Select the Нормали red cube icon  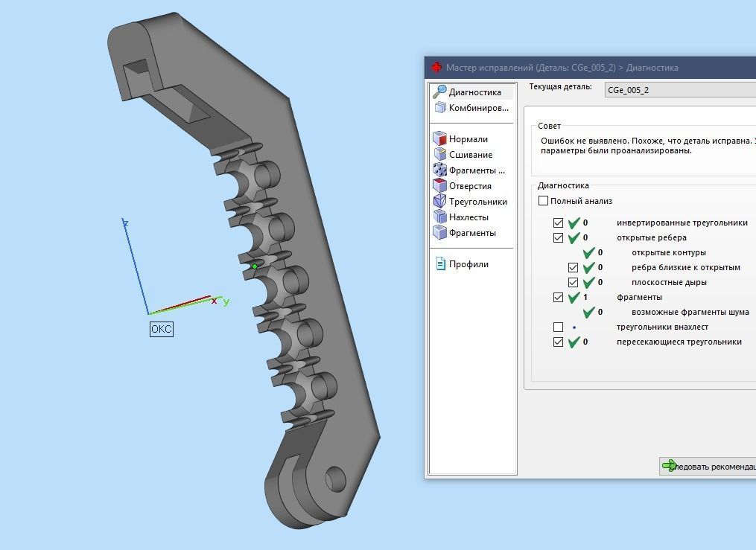[439, 138]
